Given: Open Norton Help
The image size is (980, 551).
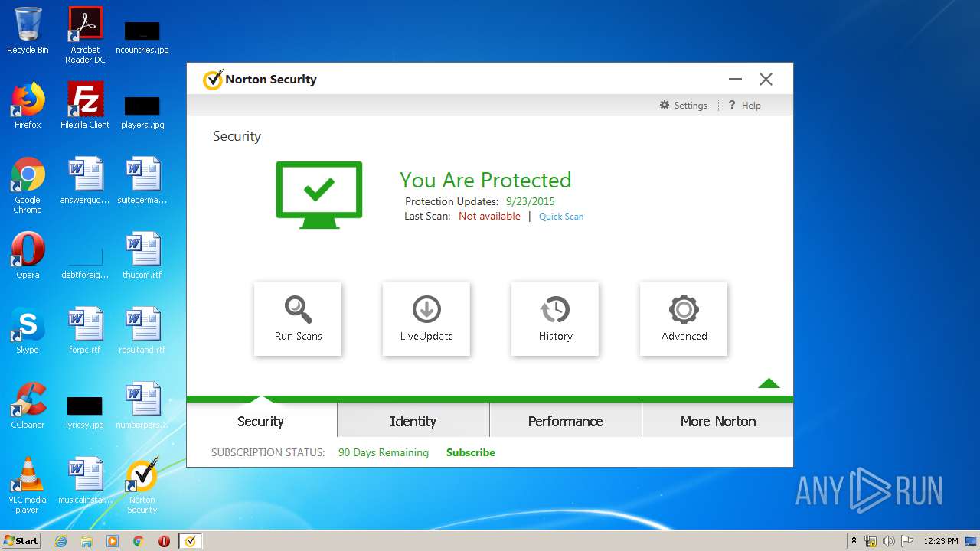Looking at the screenshot, I should click(744, 105).
